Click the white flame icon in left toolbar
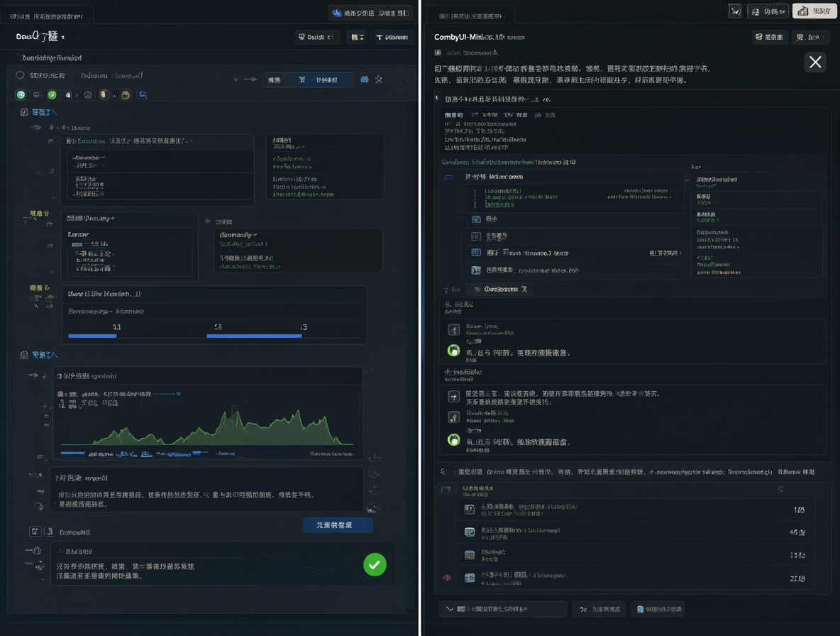The height and width of the screenshot is (636, 840). 68,95
